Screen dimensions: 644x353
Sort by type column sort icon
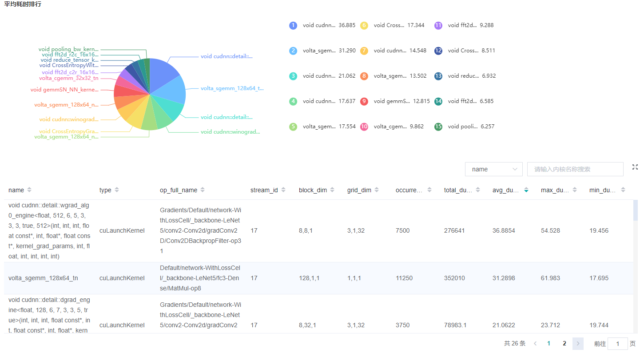(x=117, y=190)
